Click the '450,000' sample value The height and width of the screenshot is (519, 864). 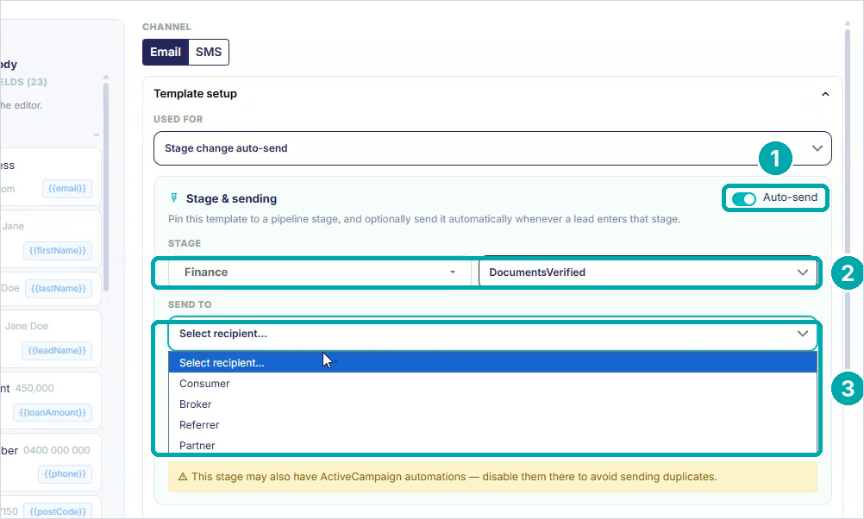pos(35,388)
